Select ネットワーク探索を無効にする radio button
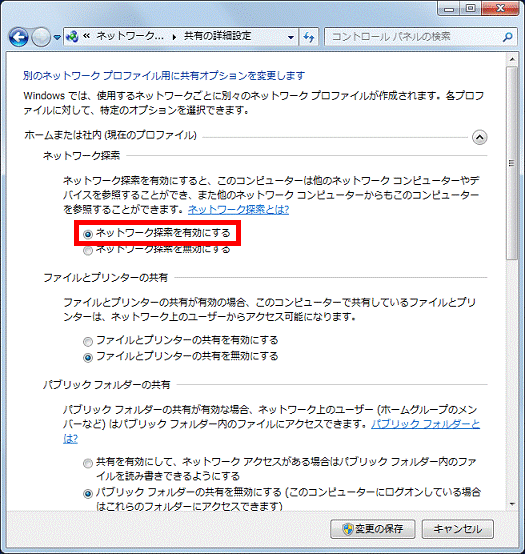The width and height of the screenshot is (525, 554). point(88,251)
